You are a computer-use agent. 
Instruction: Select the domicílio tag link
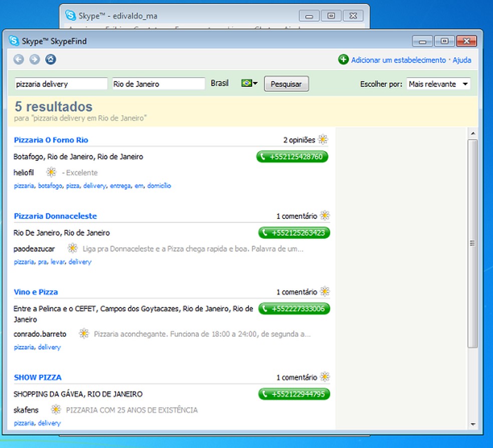(159, 186)
